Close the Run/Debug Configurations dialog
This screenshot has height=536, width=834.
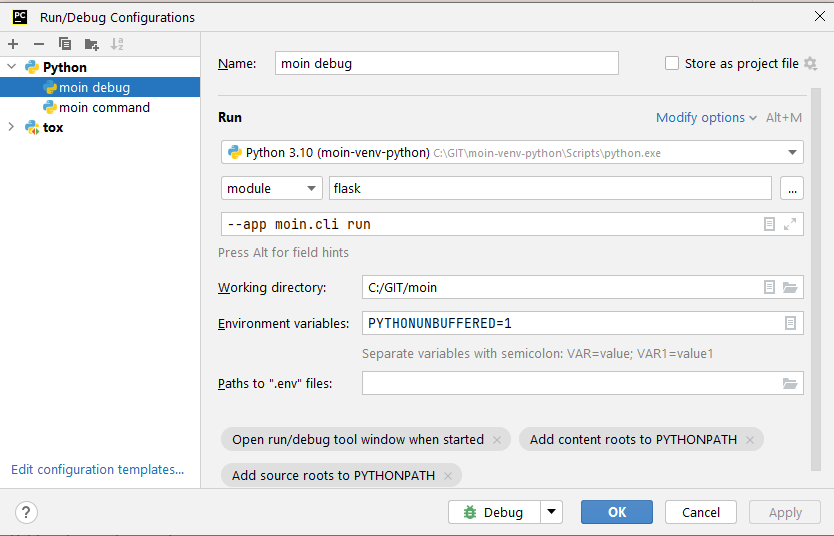820,16
